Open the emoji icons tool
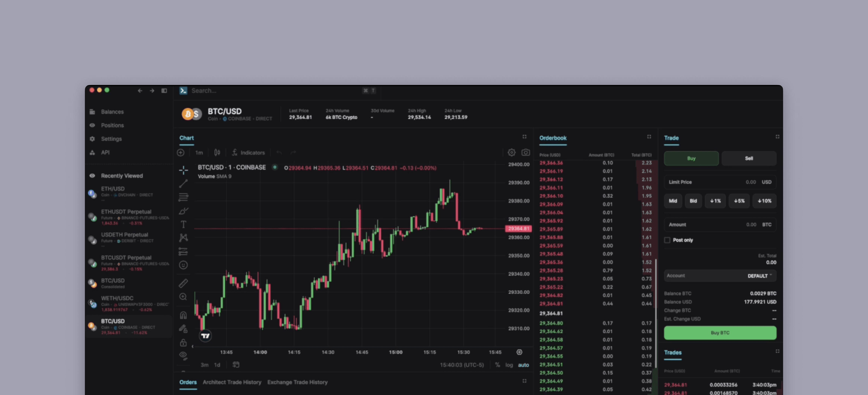 click(183, 265)
